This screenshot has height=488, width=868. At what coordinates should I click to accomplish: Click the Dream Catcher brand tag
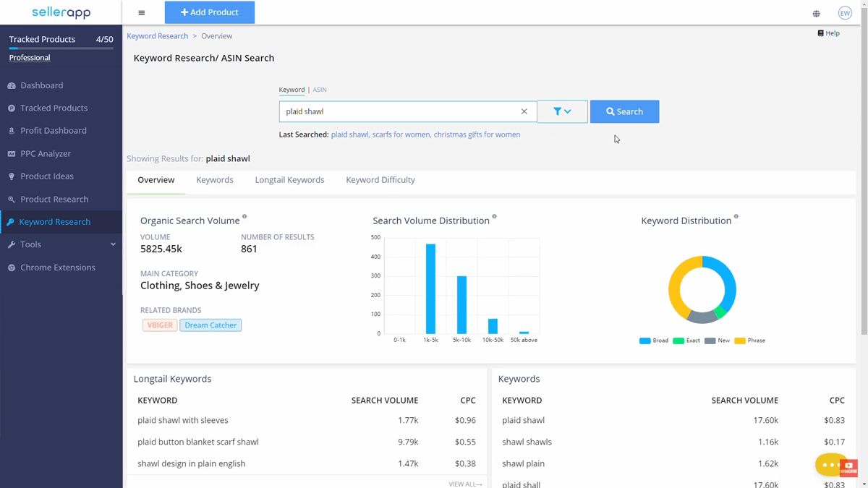210,325
